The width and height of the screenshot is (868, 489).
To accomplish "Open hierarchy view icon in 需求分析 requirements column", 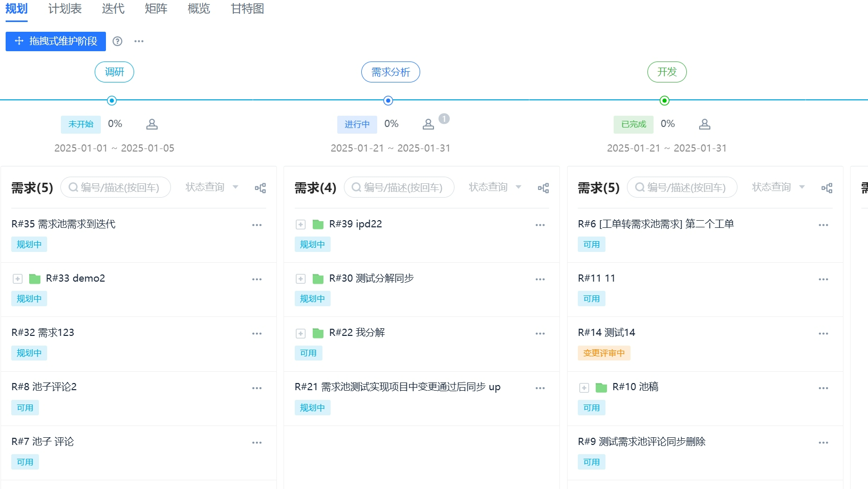I will tap(544, 188).
